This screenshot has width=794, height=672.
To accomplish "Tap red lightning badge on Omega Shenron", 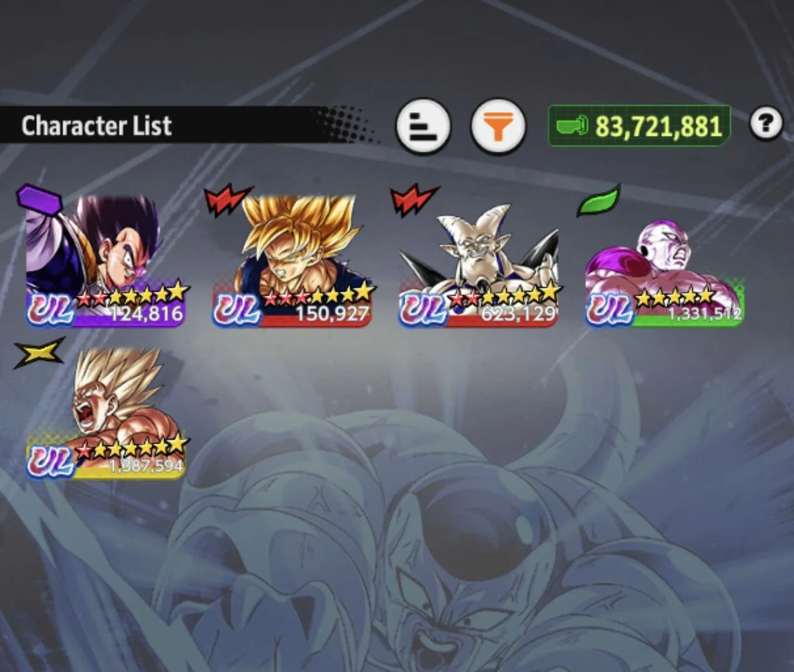I will coord(414,200).
